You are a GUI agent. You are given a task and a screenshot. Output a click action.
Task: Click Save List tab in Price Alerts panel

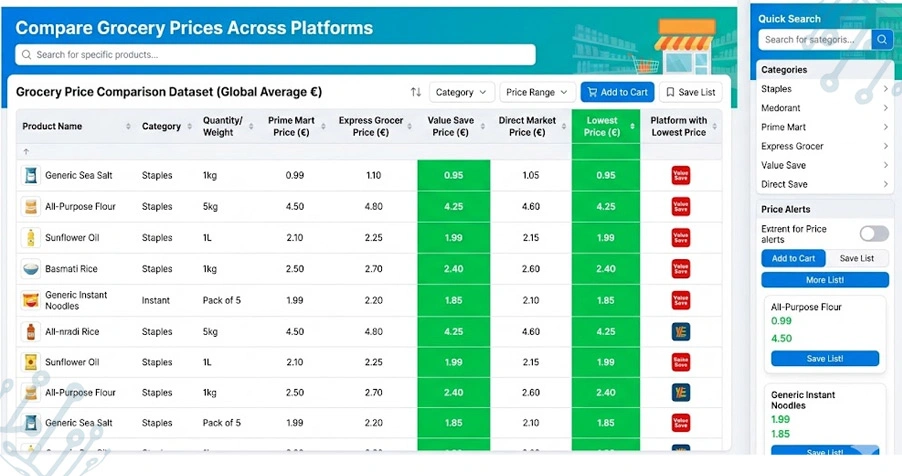coord(857,258)
